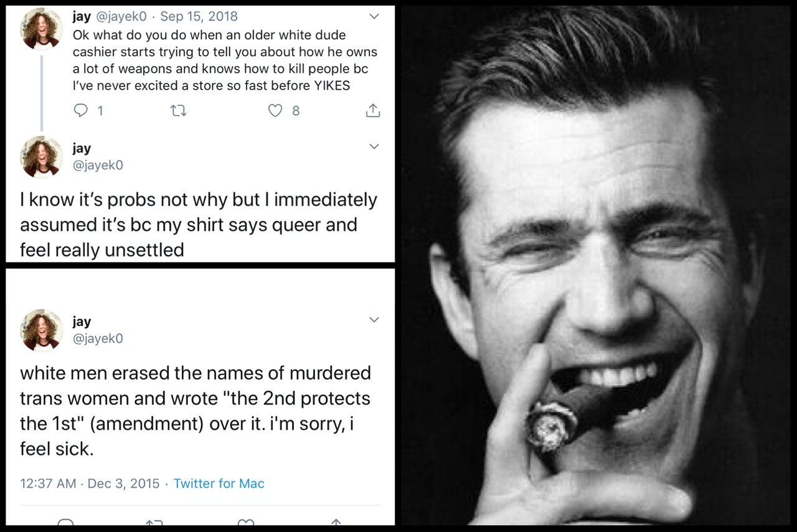The height and width of the screenshot is (532, 797).
Task: Click the @jayek0 handle above the queer shirt tweet
Action: (98, 165)
